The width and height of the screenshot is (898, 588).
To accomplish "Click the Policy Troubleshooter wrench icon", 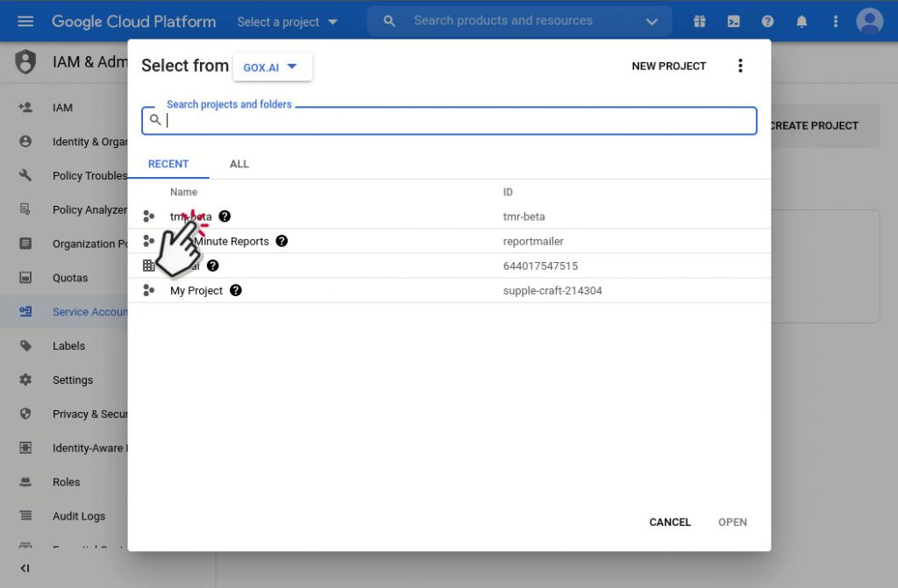I will 25,175.
